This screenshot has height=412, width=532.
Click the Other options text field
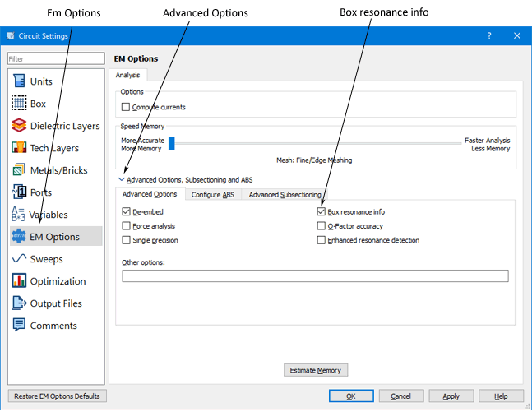tap(315, 276)
